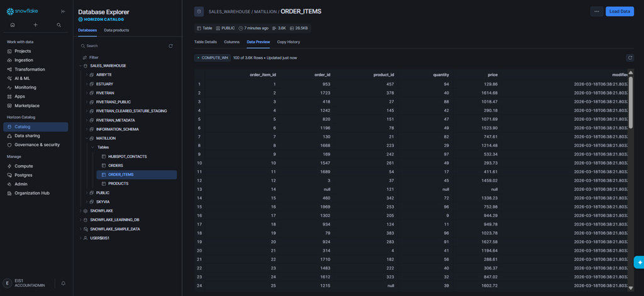The height and width of the screenshot is (296, 644).
Task: Open Data sharing
Action: click(x=36, y=135)
